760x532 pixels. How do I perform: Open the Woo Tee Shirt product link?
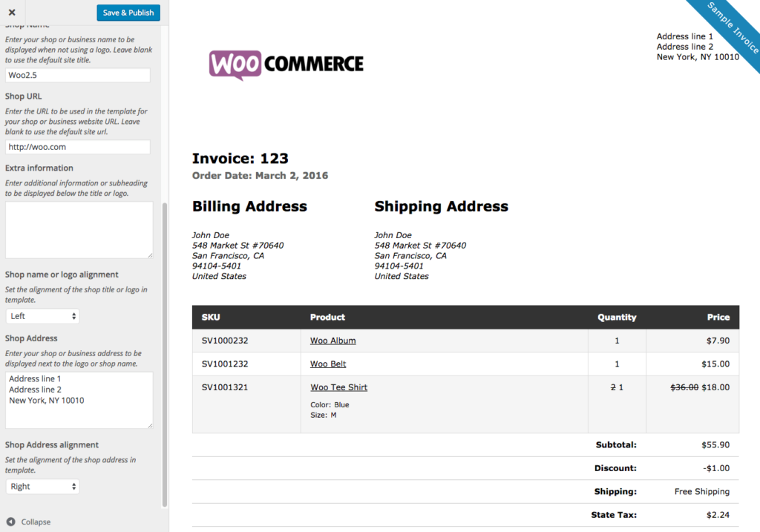[x=338, y=387]
